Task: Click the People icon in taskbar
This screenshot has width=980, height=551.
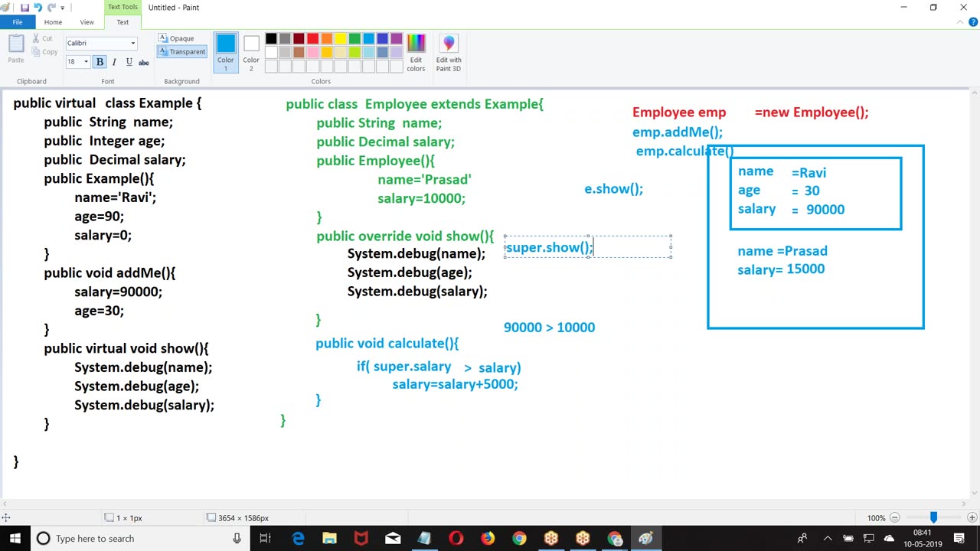Action: click(802, 539)
